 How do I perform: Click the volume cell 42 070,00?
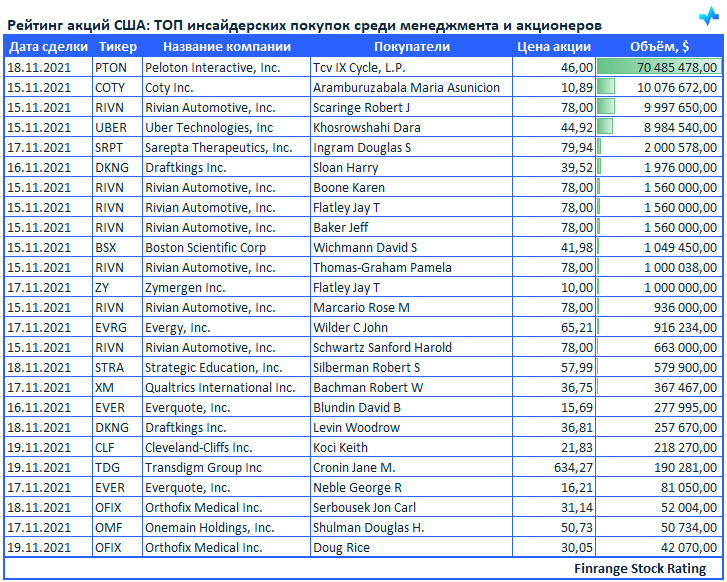click(659, 547)
